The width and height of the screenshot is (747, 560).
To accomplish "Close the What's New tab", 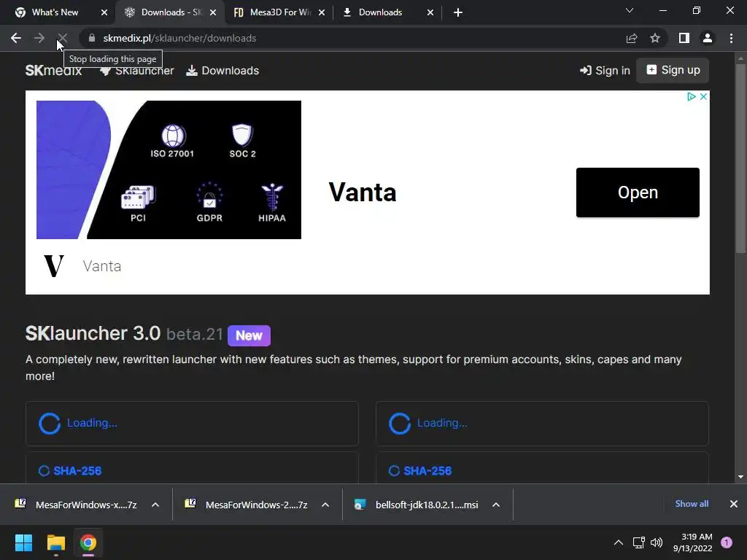I will click(x=104, y=12).
